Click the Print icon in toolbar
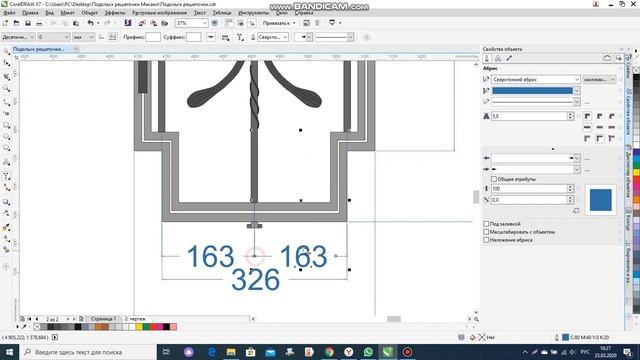 (39, 23)
